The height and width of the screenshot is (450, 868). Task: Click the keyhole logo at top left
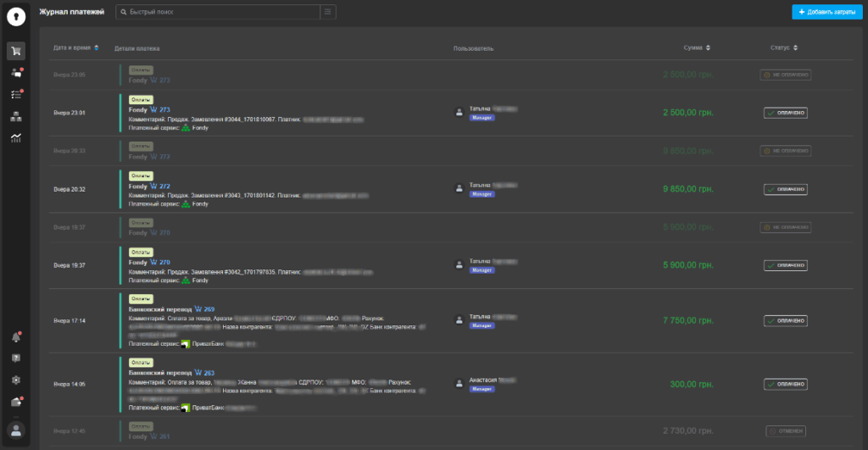(15, 17)
